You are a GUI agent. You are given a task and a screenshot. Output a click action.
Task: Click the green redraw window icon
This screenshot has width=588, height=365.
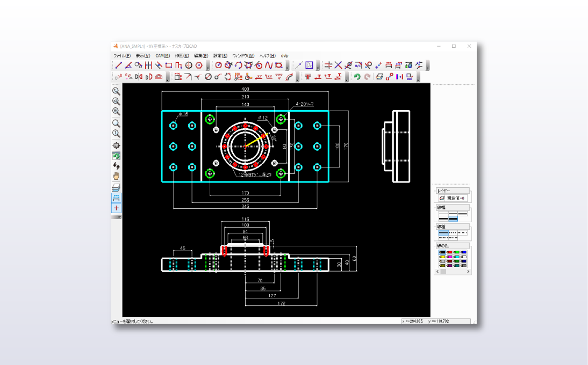116,156
